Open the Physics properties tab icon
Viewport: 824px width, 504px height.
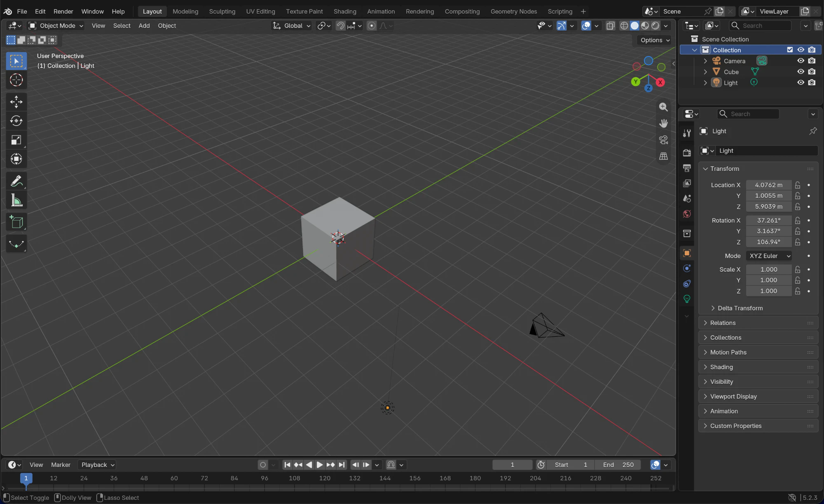(687, 268)
